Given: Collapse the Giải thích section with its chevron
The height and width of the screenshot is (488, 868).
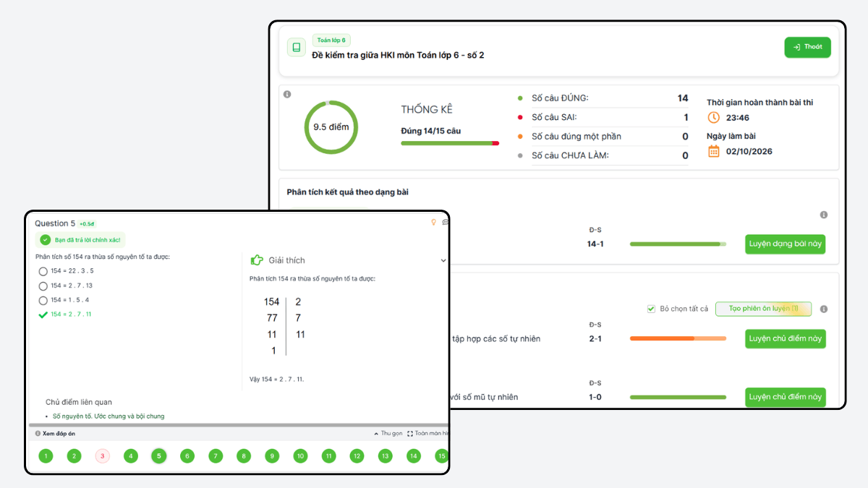Looking at the screenshot, I should (x=443, y=261).
